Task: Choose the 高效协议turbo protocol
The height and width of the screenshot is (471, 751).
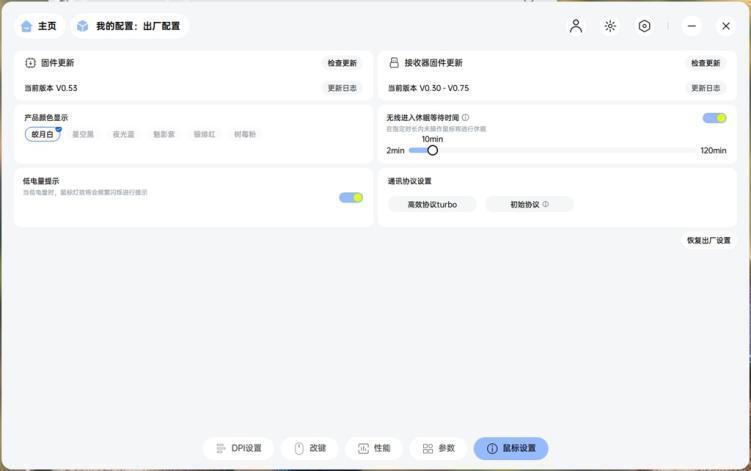Action: click(x=432, y=205)
